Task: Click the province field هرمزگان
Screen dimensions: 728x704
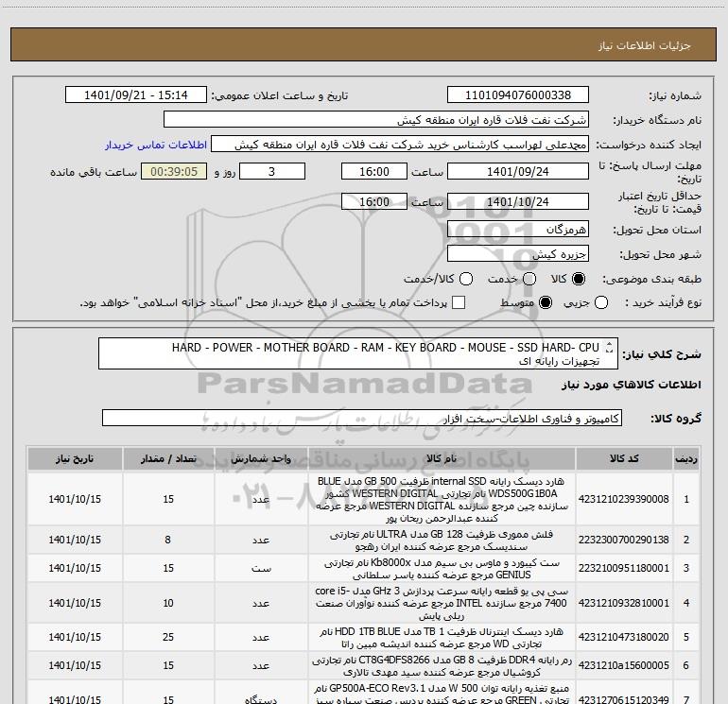Action: [518, 230]
